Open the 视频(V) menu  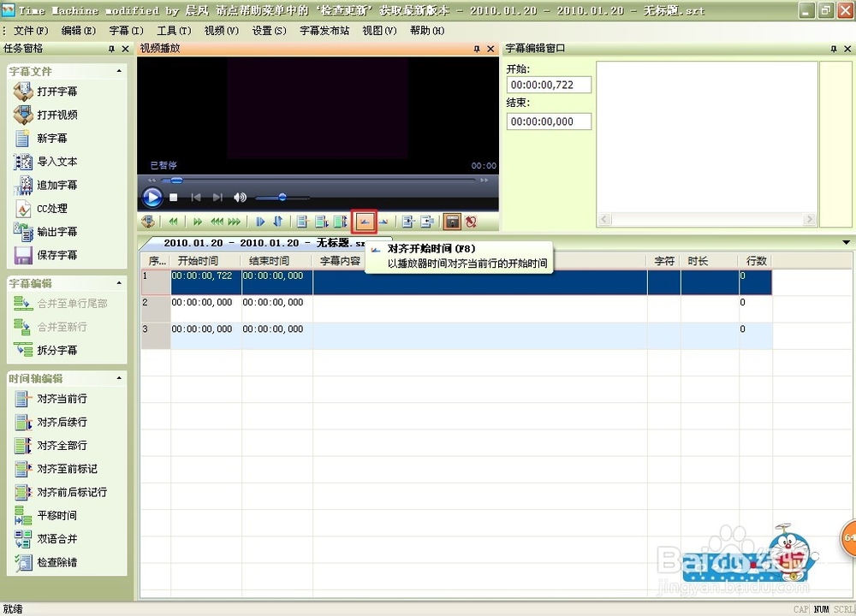[x=222, y=31]
